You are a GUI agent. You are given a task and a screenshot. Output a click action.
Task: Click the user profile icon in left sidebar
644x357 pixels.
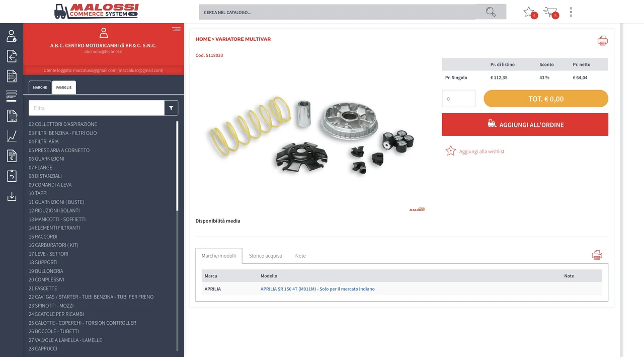point(11,36)
